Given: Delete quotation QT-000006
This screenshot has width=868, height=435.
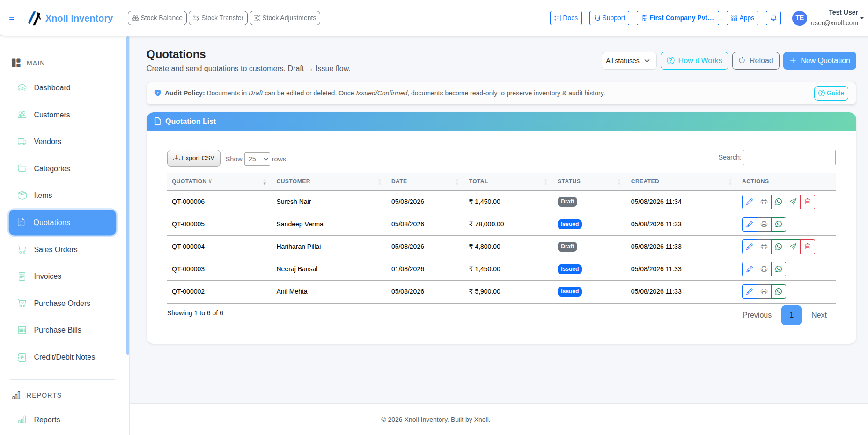Looking at the screenshot, I should (x=808, y=202).
